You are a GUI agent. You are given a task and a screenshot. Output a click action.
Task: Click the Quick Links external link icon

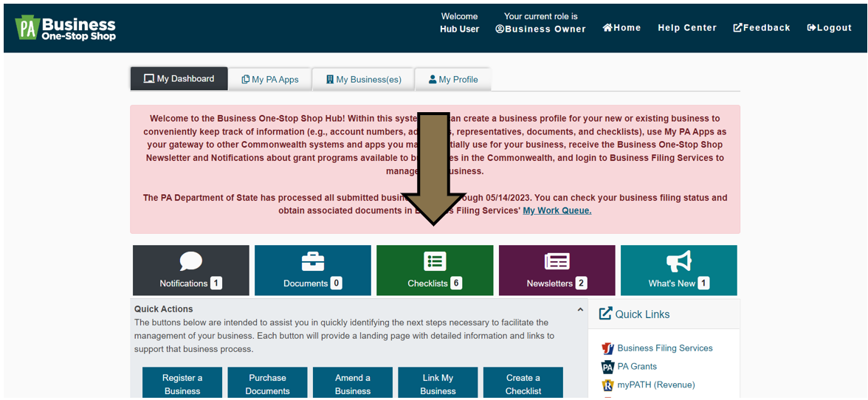[605, 314]
